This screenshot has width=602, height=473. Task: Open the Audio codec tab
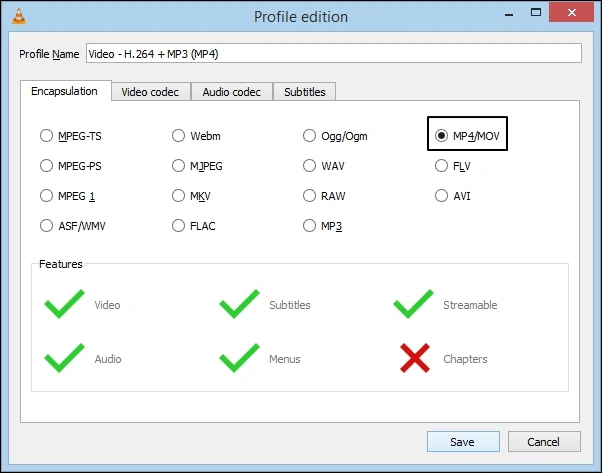pos(232,92)
